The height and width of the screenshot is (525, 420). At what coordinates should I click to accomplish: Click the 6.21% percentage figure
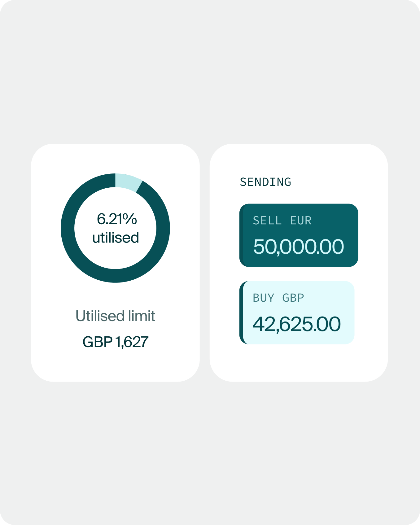pyautogui.click(x=117, y=219)
